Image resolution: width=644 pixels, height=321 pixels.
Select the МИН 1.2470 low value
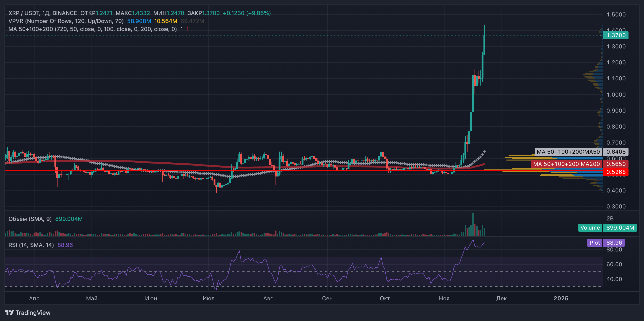click(169, 13)
